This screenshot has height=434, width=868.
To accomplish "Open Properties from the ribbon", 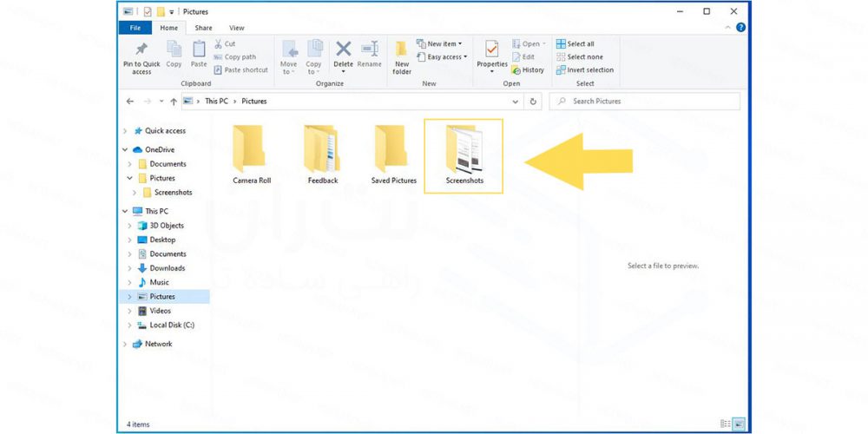I will click(492, 50).
